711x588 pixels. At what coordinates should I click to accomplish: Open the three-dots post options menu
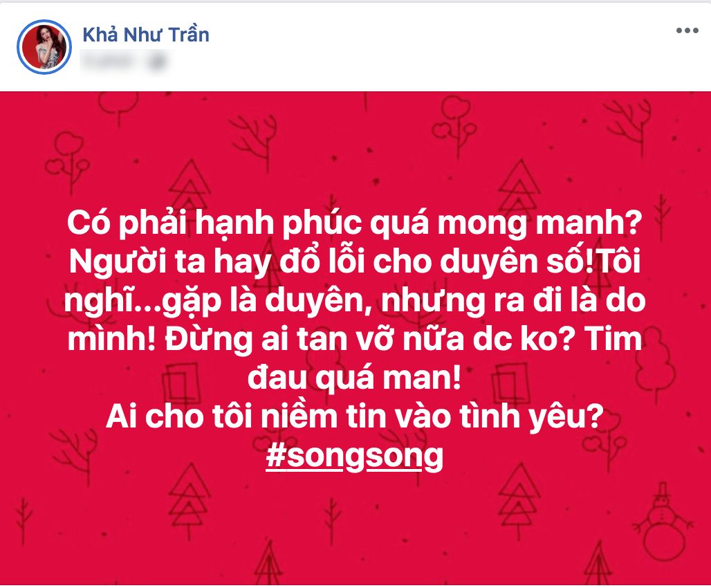[x=687, y=31]
